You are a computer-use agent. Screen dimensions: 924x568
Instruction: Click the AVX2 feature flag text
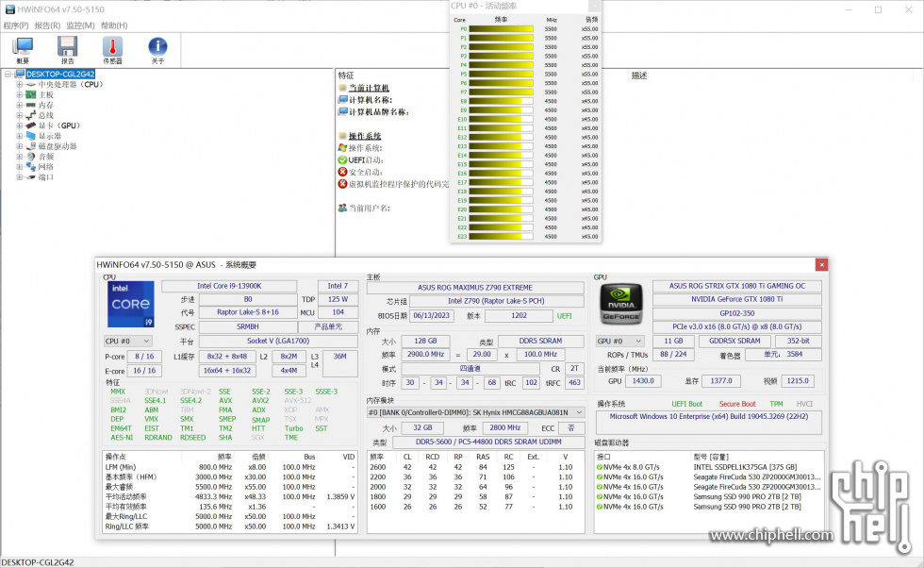[x=260, y=400]
